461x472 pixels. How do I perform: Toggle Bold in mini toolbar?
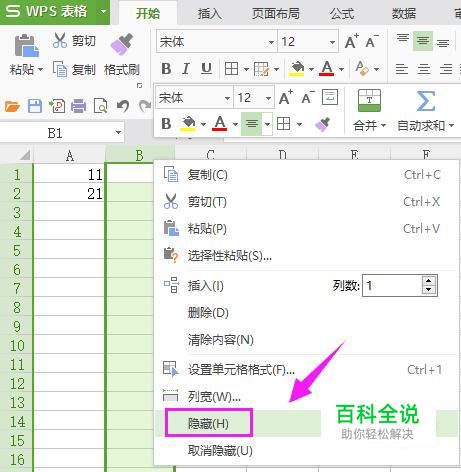[166, 124]
